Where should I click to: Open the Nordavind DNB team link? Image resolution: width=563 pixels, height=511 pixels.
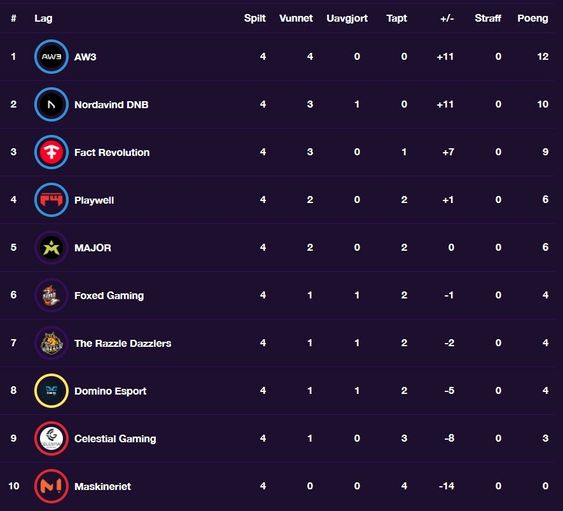pos(111,105)
